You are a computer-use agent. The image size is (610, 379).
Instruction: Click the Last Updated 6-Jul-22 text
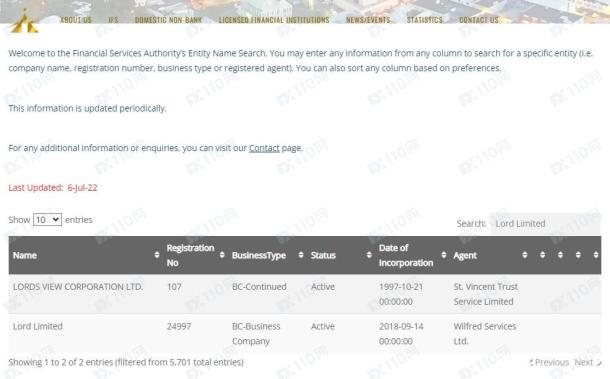(53, 188)
